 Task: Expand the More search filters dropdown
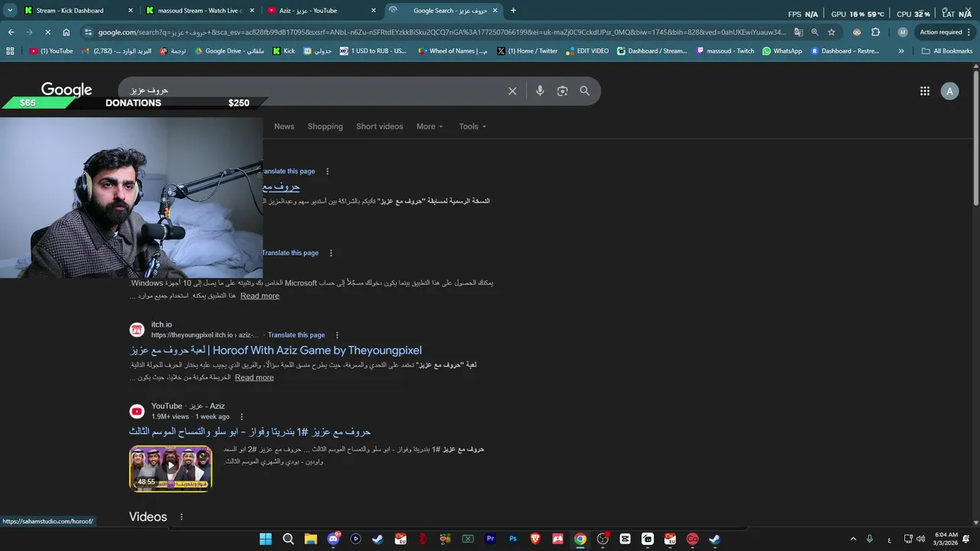[430, 126]
